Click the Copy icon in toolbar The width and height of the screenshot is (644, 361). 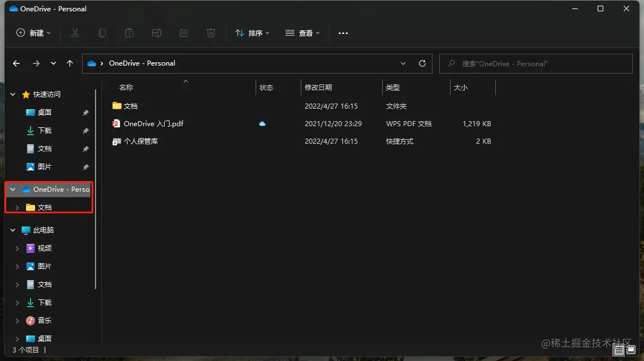(102, 33)
